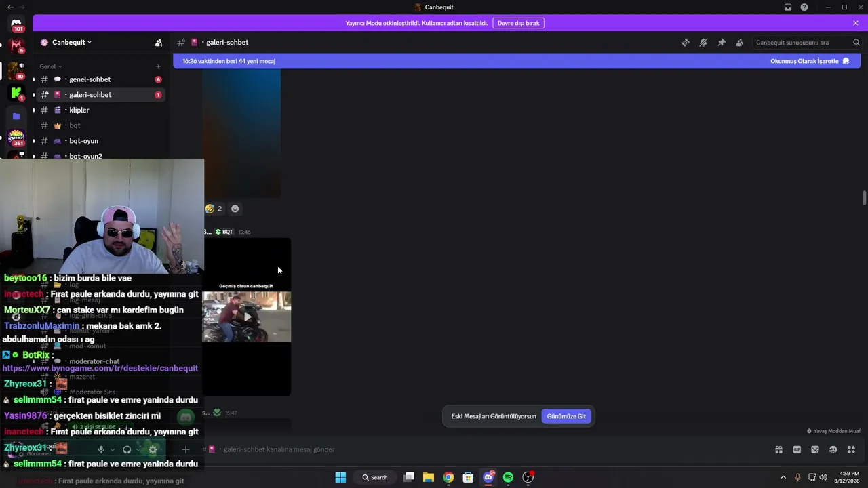Click the chat vertical scrollbar
Screen dimensions: 868x488
pos(864,198)
